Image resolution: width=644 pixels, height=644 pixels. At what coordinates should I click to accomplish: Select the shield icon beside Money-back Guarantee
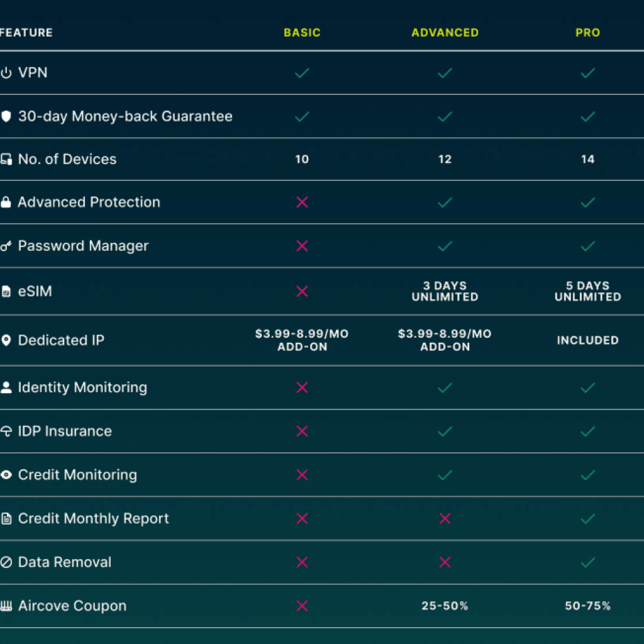pyautogui.click(x=7, y=116)
